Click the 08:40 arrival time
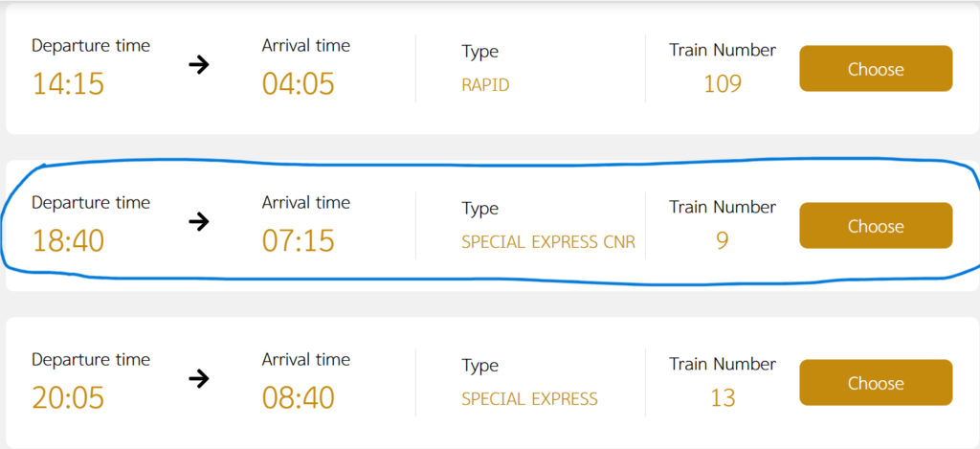 [299, 398]
